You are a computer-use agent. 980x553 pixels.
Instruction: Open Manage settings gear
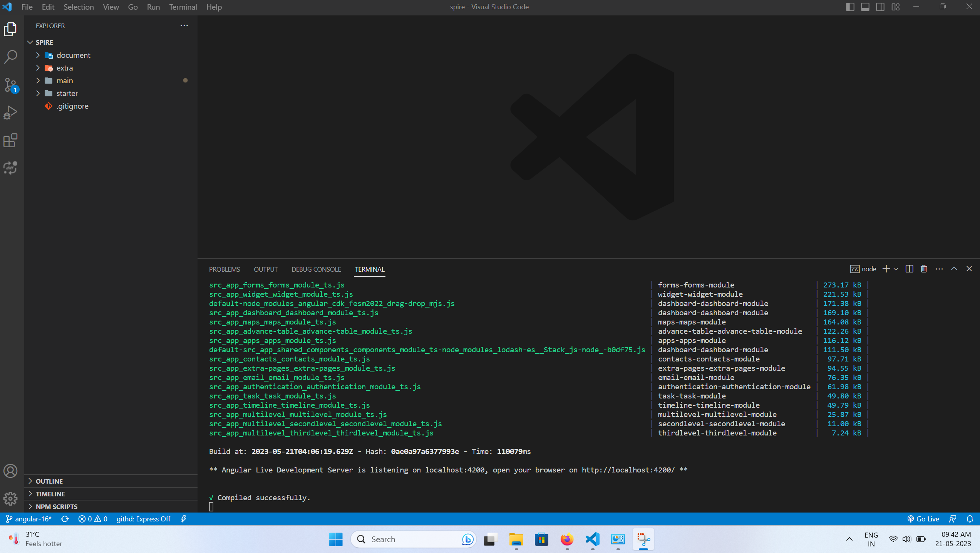[x=10, y=499]
